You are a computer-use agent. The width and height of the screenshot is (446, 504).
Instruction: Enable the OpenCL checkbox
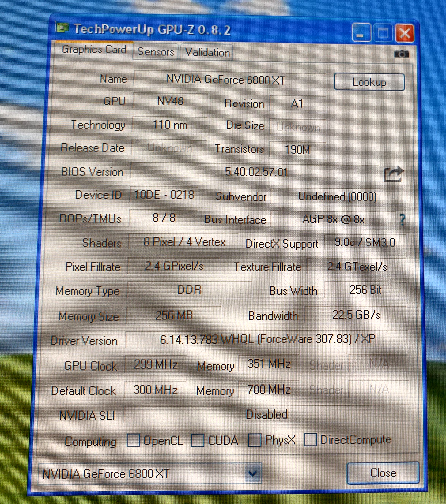(x=133, y=440)
